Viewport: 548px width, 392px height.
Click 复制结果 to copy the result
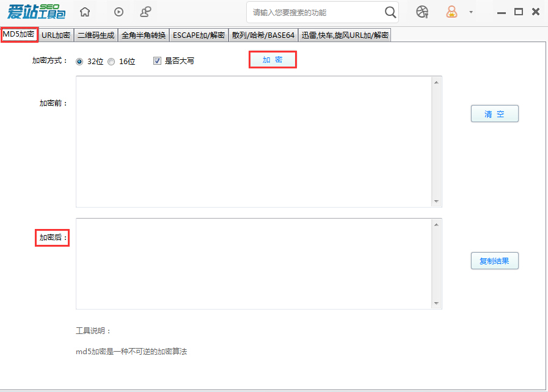coord(494,261)
